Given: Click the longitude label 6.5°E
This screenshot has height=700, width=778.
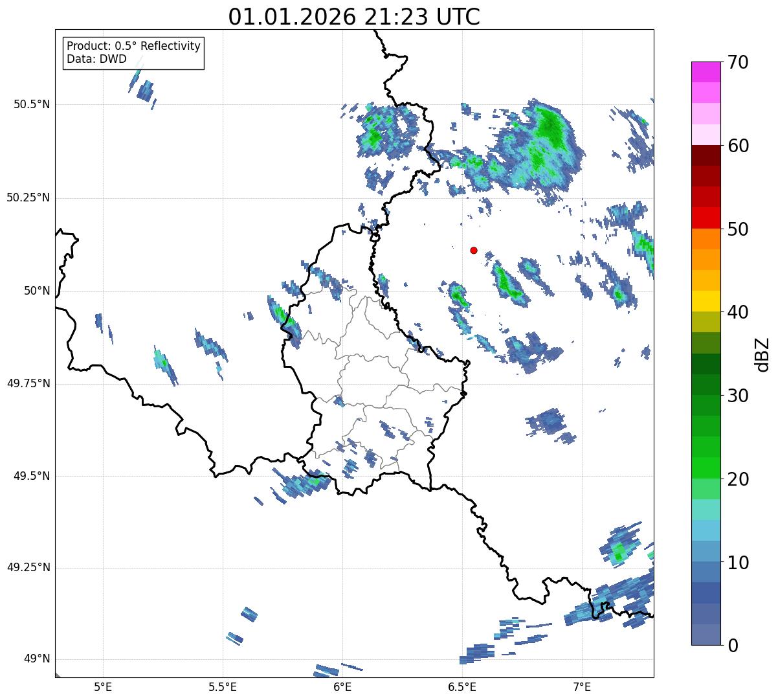Looking at the screenshot, I should click(462, 686).
